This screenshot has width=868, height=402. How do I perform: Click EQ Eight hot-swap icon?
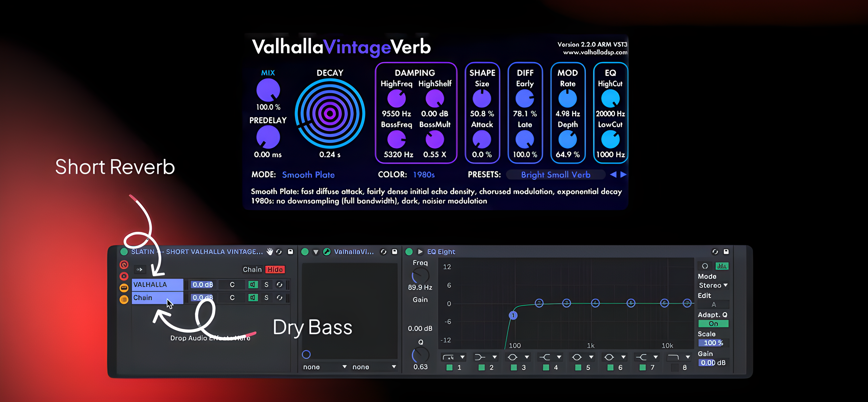click(715, 252)
